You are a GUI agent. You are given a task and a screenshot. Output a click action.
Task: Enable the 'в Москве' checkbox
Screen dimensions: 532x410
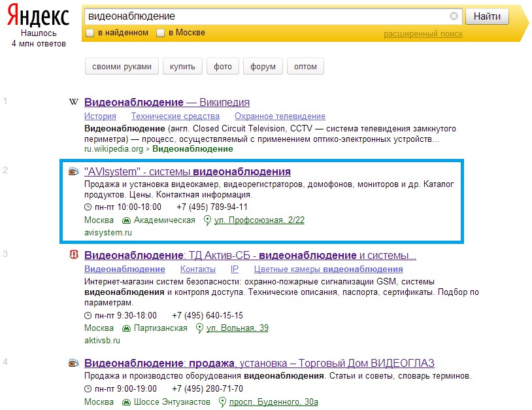click(161, 33)
